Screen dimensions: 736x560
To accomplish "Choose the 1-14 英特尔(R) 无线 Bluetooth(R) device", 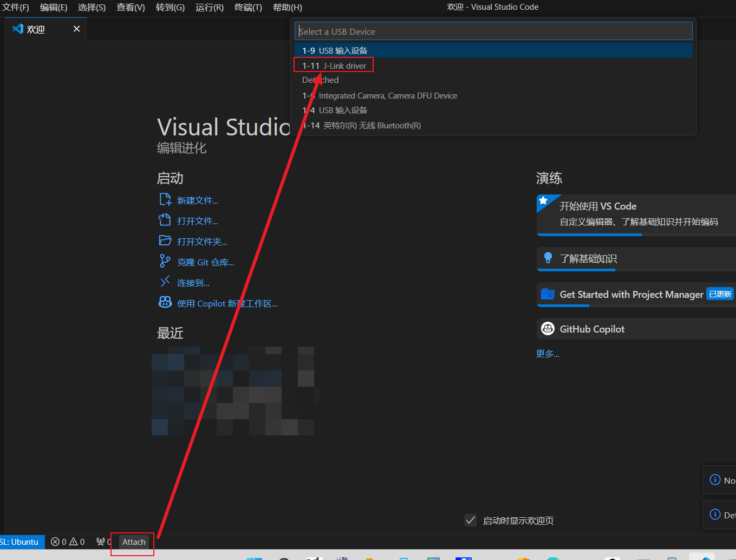I will tap(493, 125).
